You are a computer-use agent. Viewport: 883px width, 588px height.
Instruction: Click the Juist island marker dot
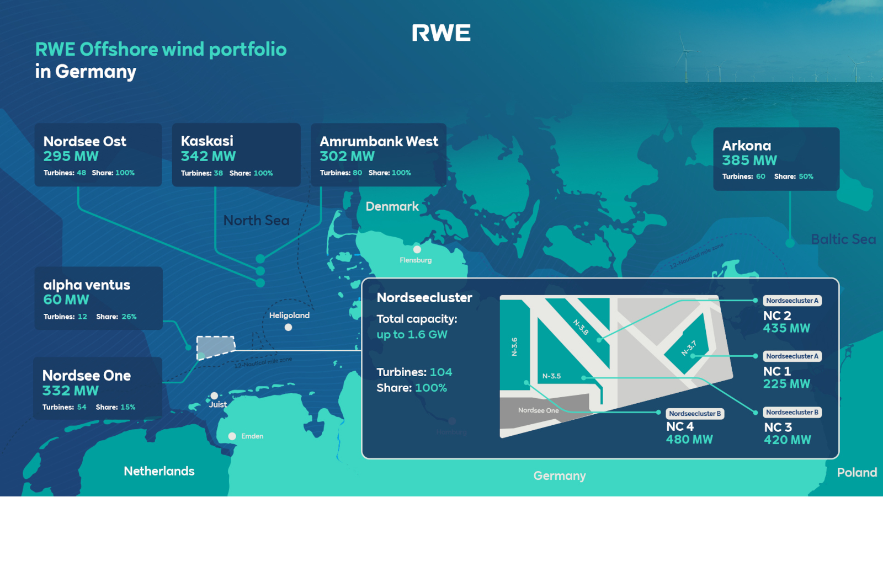tap(214, 394)
